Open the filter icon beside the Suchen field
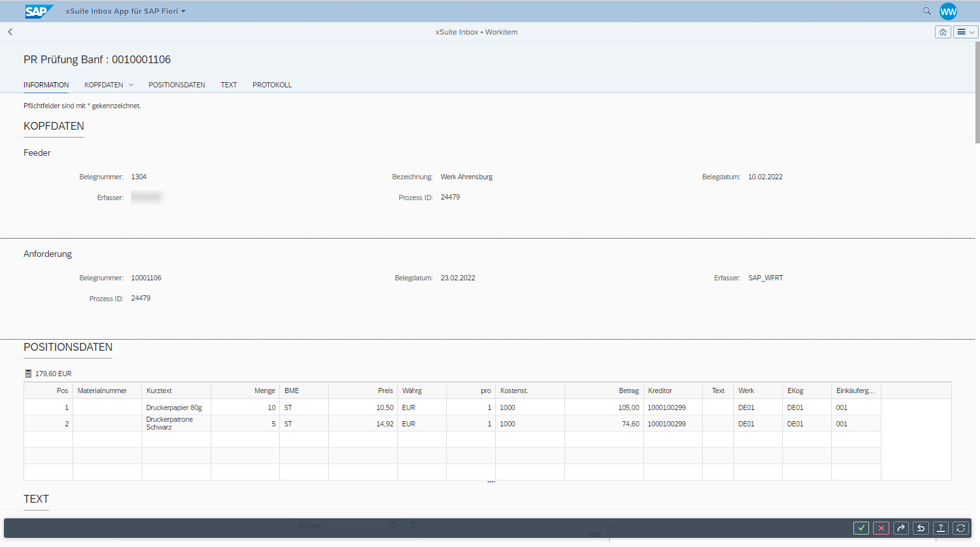980x547 pixels. 413,525
